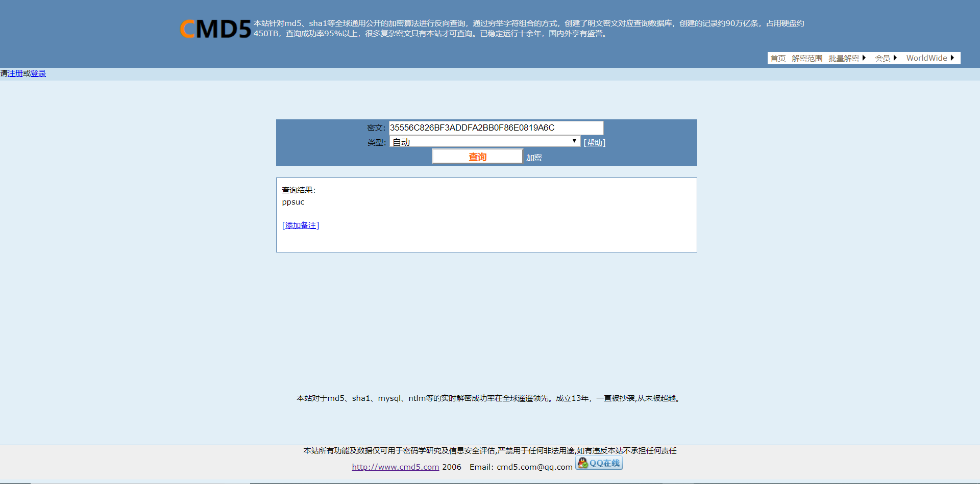The image size is (980, 484).
Task: Click the arrow beside WorldWide
Action: (x=952, y=58)
